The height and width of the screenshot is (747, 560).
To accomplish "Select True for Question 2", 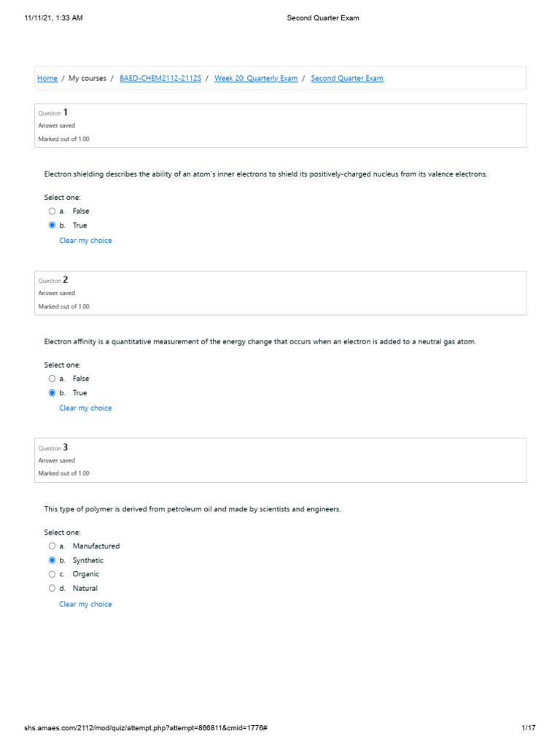I will tap(52, 392).
